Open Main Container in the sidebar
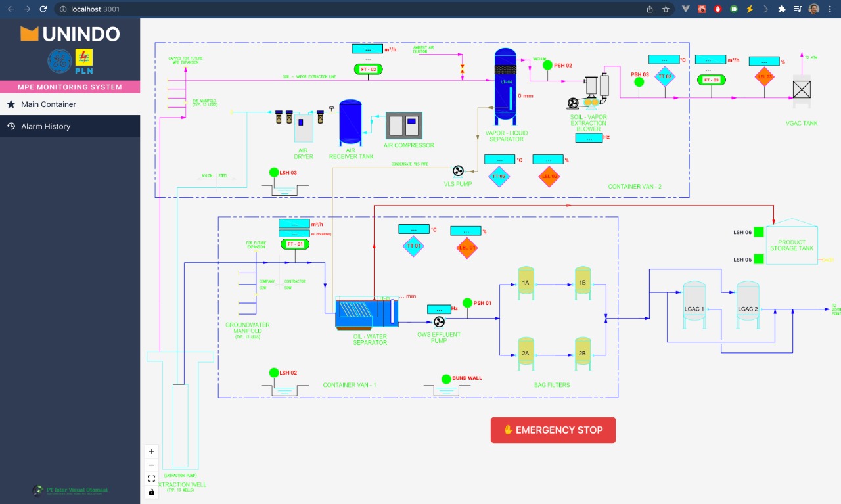The height and width of the screenshot is (504, 841). click(x=49, y=104)
